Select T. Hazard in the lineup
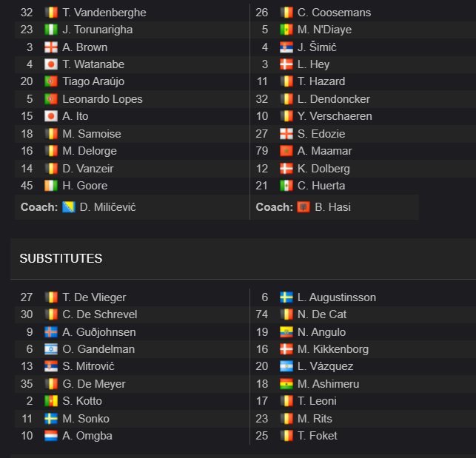This screenshot has height=458, width=476. [321, 81]
